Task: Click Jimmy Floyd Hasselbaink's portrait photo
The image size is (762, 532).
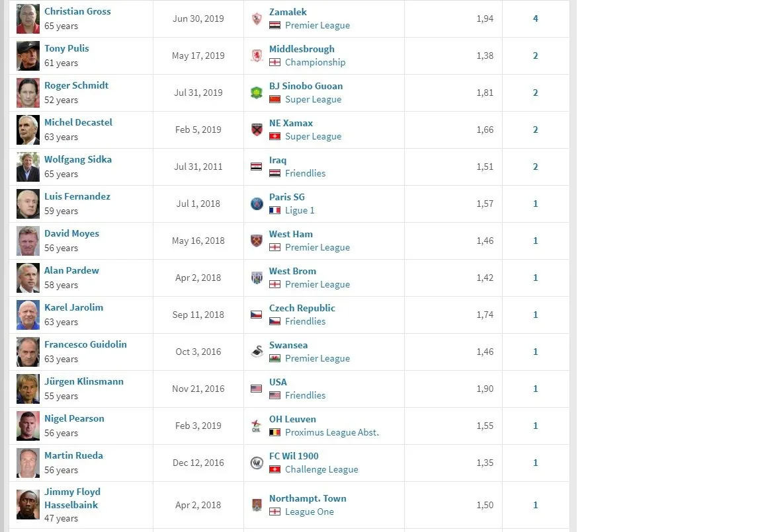Action: pyautogui.click(x=28, y=505)
